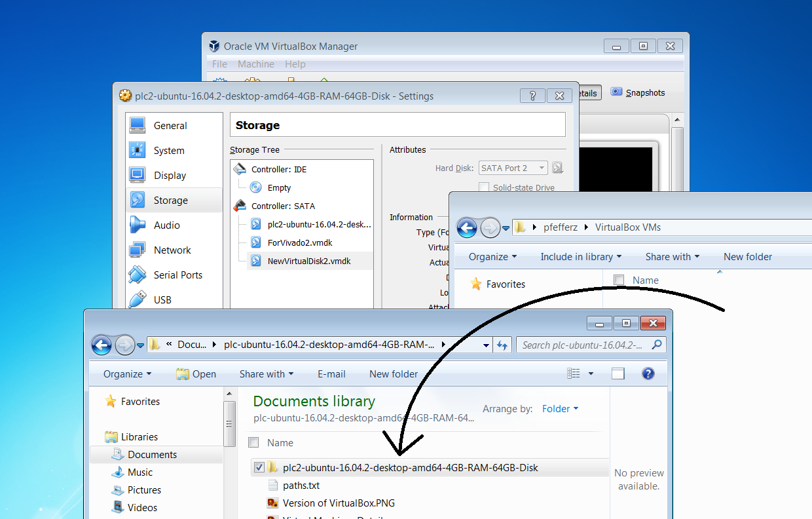Screen dimensions: 812x519
Task: Select Favorites in Documents window sidebar
Action: (132, 402)
